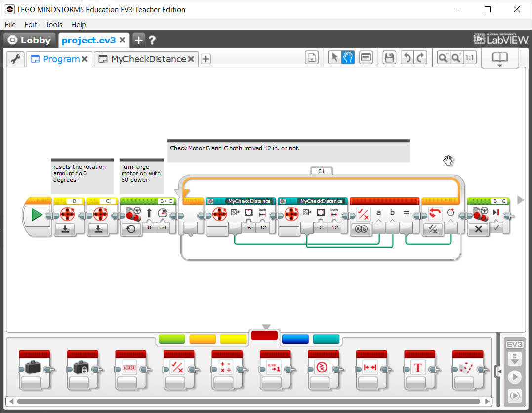The image size is (532, 413).
Task: Zoom in on the canvas
Action: pos(456,58)
